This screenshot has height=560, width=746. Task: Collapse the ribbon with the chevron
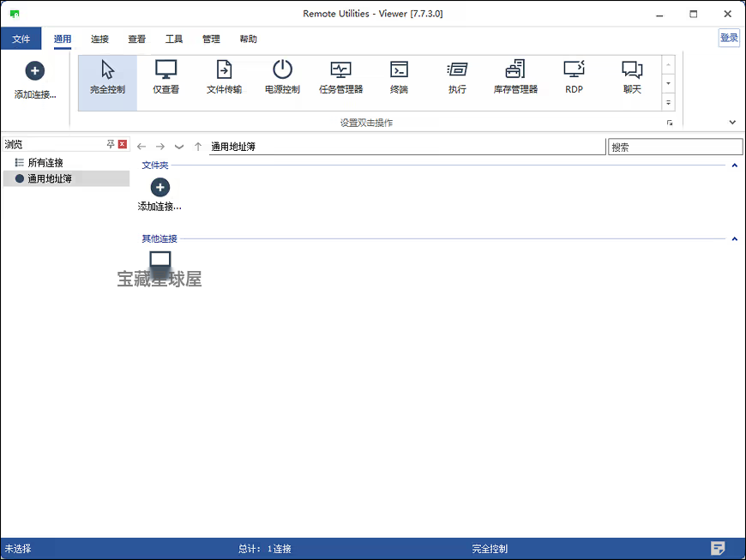coord(732,123)
